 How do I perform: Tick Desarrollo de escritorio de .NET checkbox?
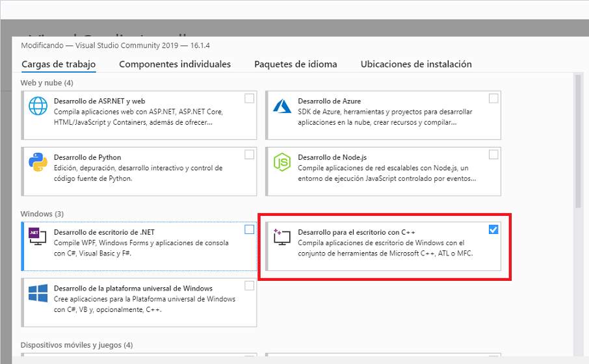[249, 229]
